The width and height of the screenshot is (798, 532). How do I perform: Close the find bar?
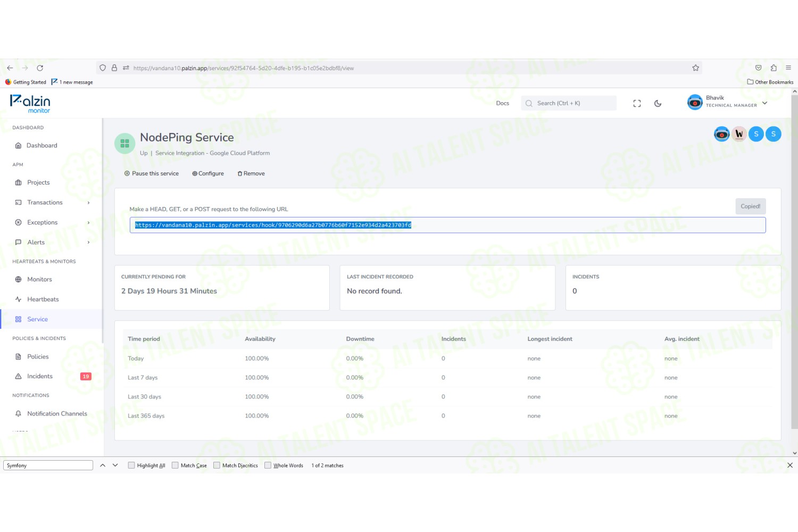(790, 465)
